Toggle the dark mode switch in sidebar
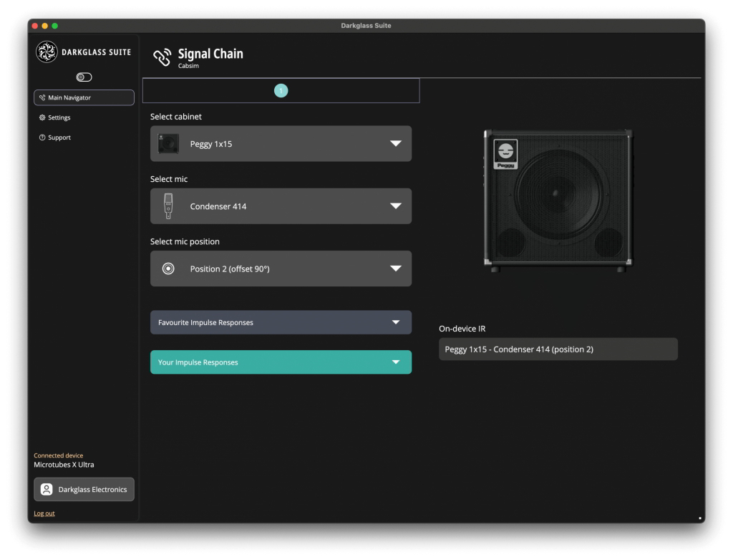 tap(84, 77)
